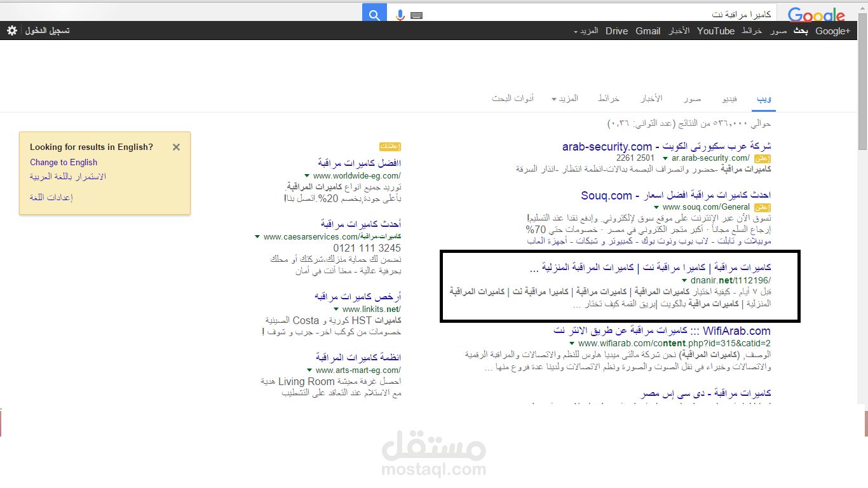
Task: Select the فيديو results tab
Action: pyautogui.click(x=729, y=99)
